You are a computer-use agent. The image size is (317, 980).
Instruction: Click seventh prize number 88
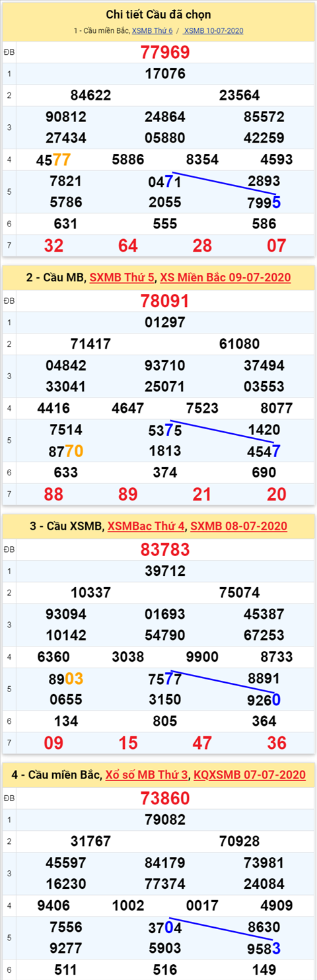pyautogui.click(x=53, y=494)
